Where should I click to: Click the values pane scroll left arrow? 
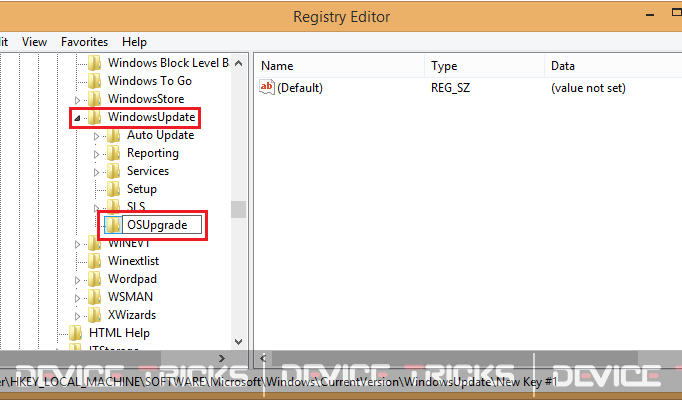263,359
